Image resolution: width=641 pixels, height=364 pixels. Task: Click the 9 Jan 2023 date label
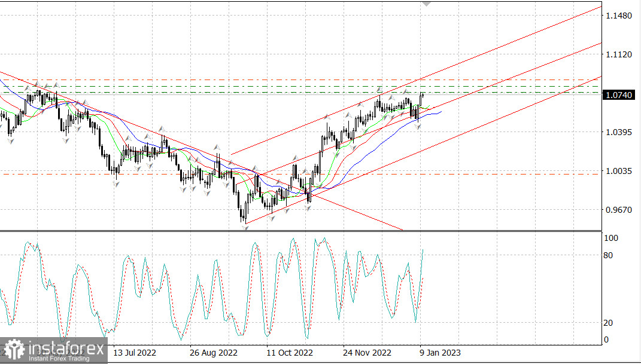[441, 353]
